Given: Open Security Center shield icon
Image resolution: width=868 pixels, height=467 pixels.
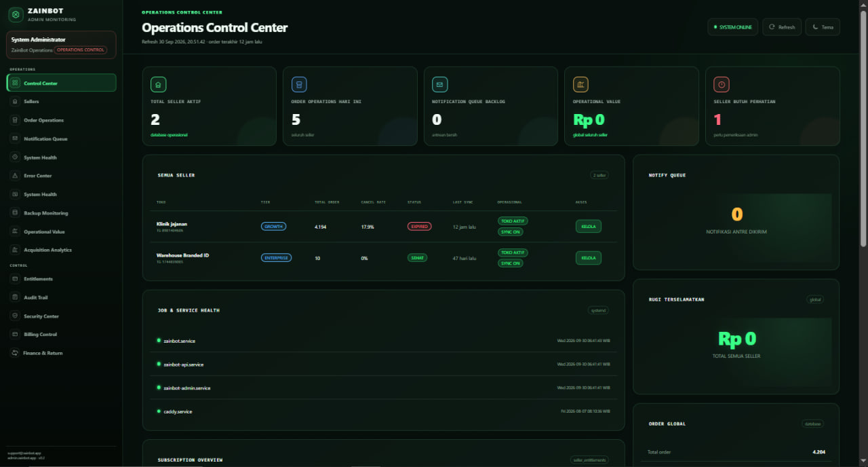Looking at the screenshot, I should [16, 316].
